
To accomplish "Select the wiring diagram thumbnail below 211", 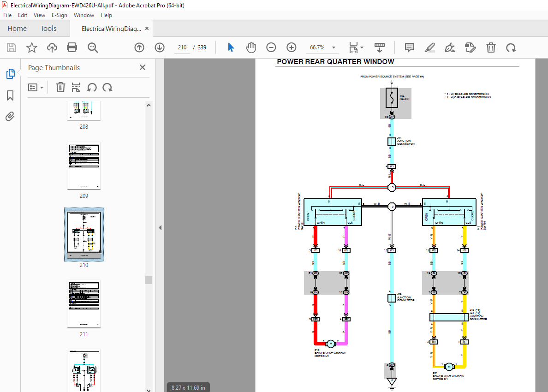I will point(84,370).
